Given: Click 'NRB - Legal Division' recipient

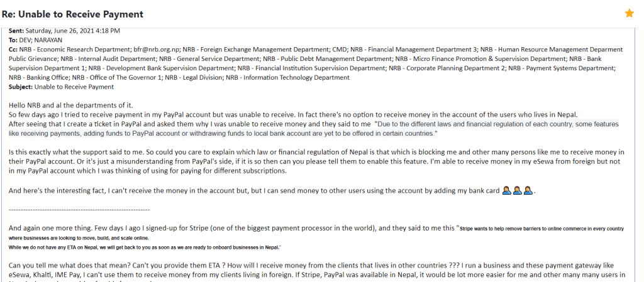Looking at the screenshot, I should (194, 77).
